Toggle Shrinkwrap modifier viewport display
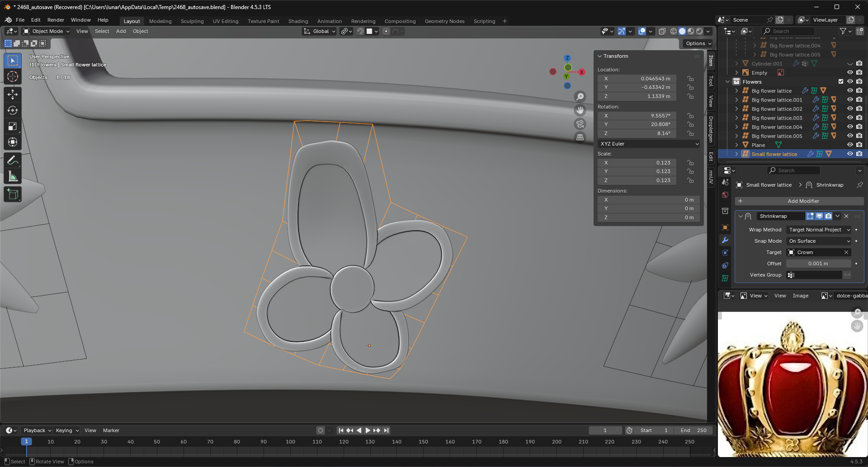 click(x=819, y=216)
